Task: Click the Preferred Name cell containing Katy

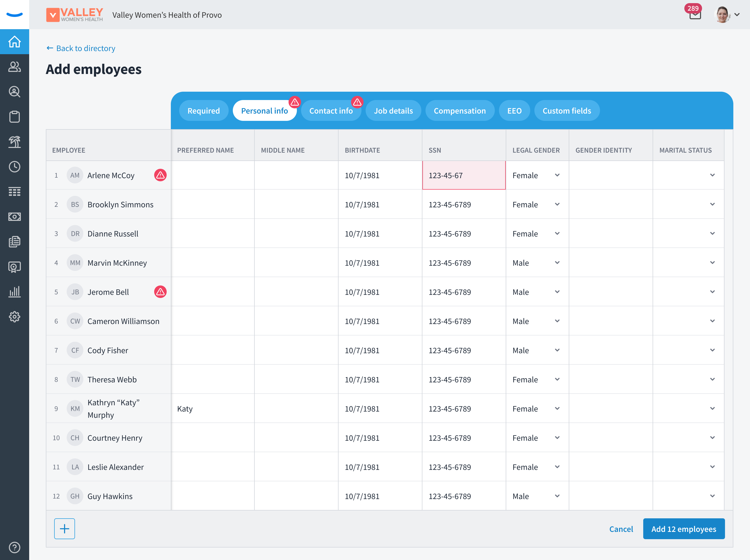Action: point(213,408)
